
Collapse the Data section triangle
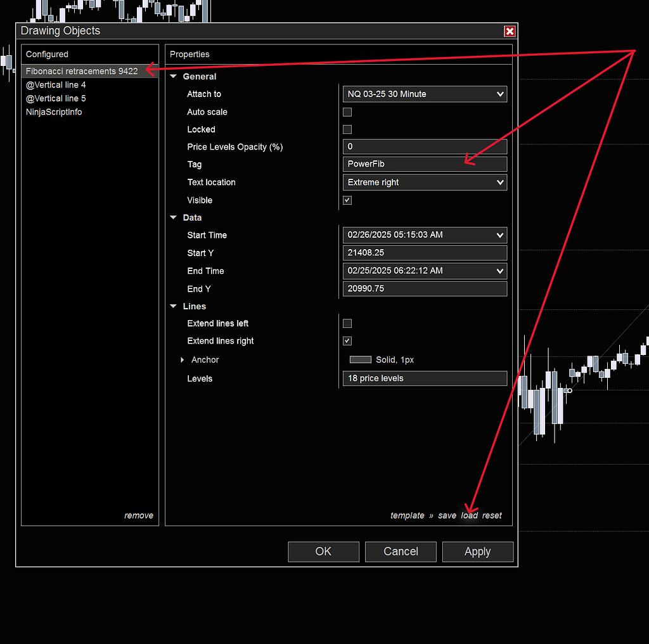click(174, 217)
